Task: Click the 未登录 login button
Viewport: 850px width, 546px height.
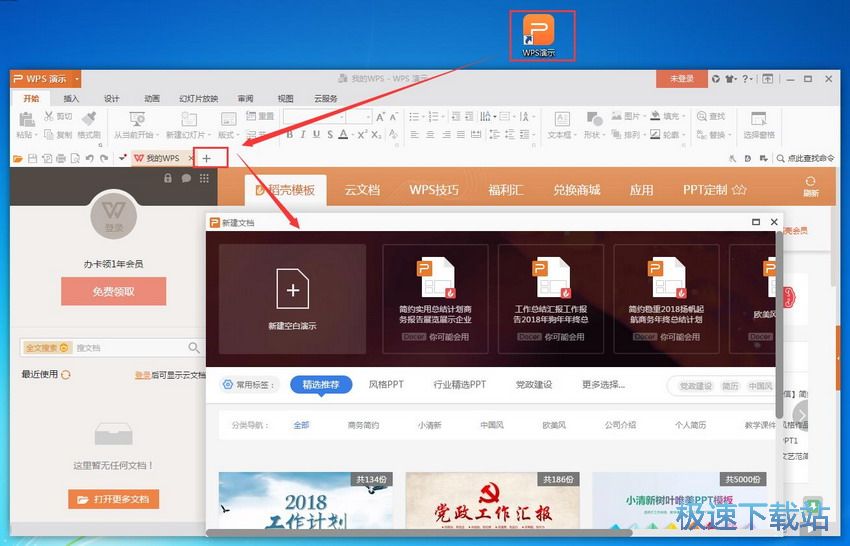Action: [681, 79]
